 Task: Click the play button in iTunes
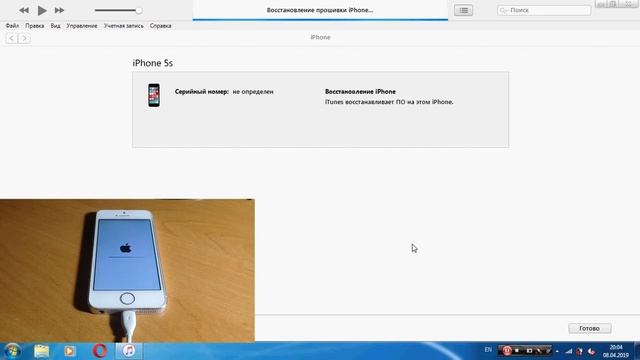42,10
